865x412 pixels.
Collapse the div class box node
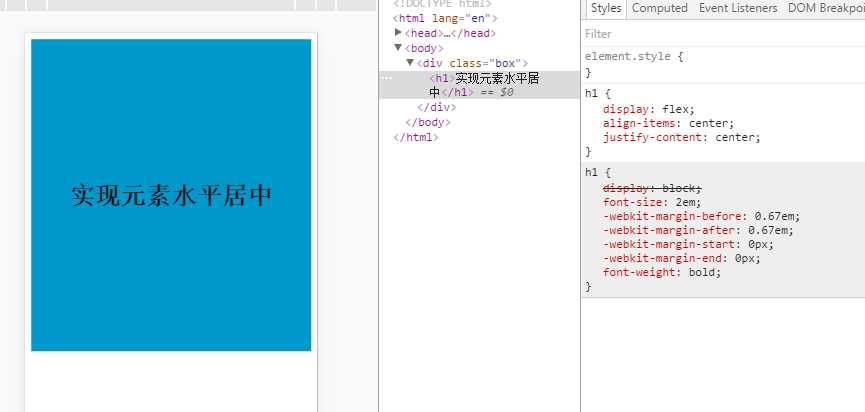410,62
